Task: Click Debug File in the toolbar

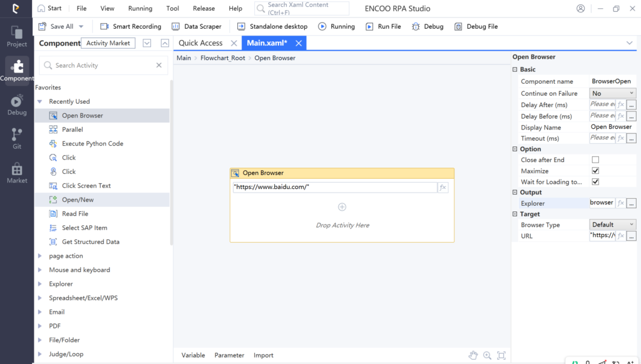Action: pyautogui.click(x=476, y=26)
